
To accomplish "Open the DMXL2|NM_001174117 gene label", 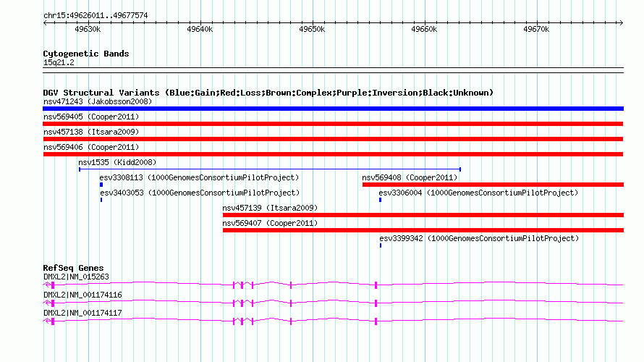I will pyautogui.click(x=83, y=313).
